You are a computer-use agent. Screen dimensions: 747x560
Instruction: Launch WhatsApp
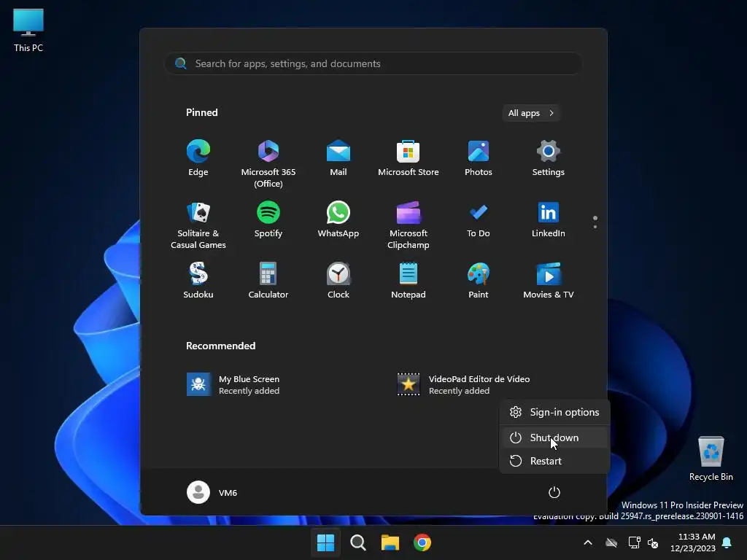(338, 220)
